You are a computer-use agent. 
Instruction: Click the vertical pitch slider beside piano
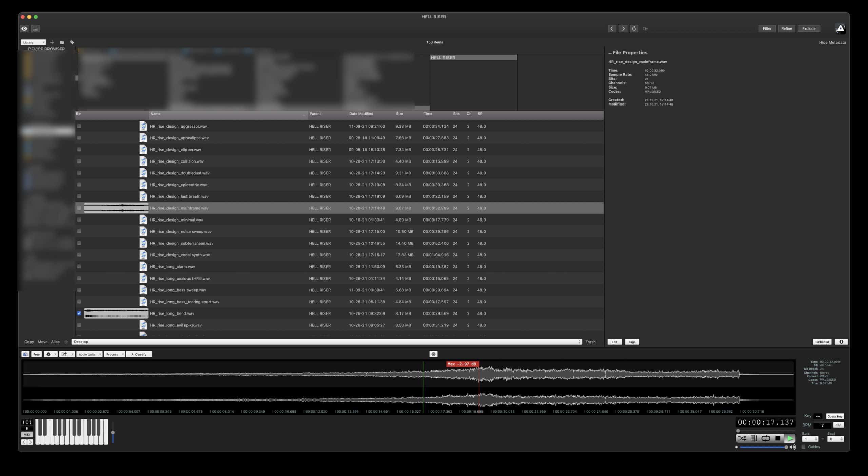click(113, 432)
